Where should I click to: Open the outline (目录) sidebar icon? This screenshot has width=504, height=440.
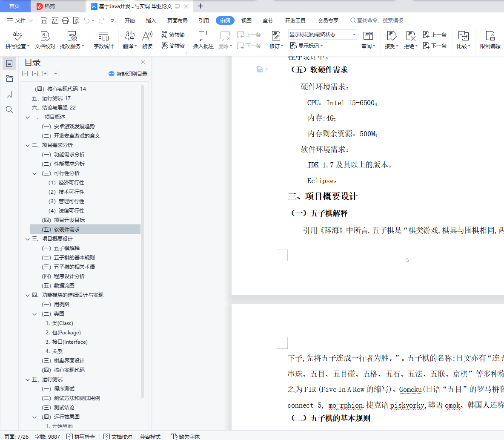click(x=9, y=63)
